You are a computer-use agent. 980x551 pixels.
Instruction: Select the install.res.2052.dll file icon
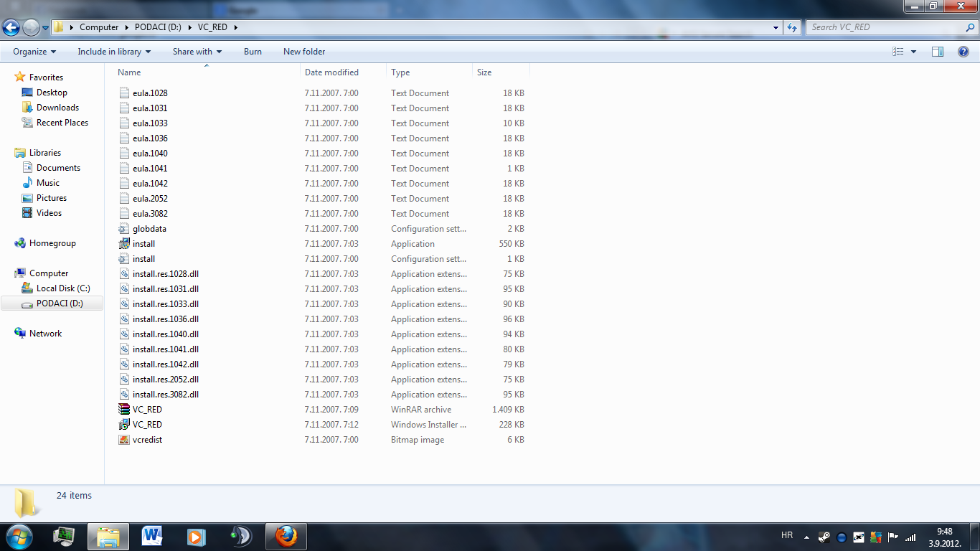(124, 380)
